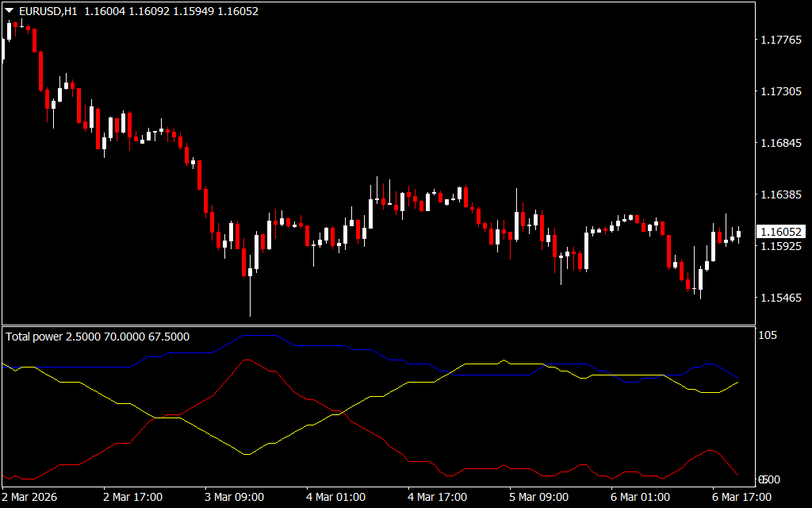The width and height of the screenshot is (812, 508).
Task: Click the 105 value on indicator scale
Action: (x=769, y=336)
